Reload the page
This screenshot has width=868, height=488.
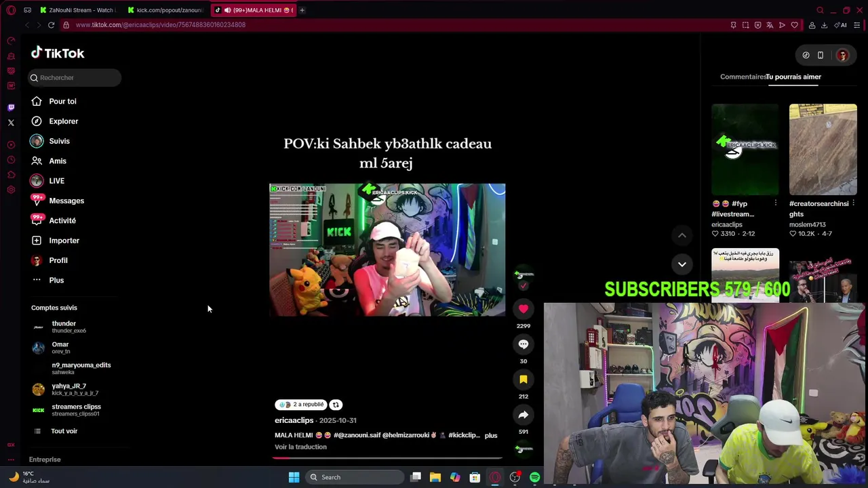[51, 25]
